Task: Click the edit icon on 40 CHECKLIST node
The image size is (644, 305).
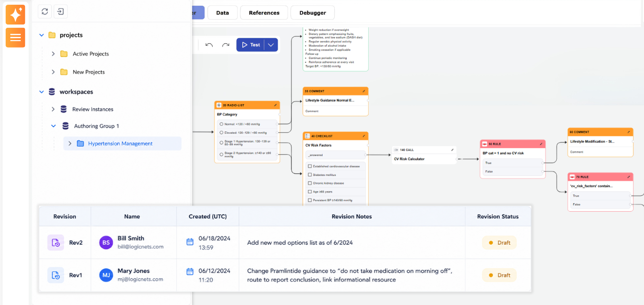Action: 364,136
